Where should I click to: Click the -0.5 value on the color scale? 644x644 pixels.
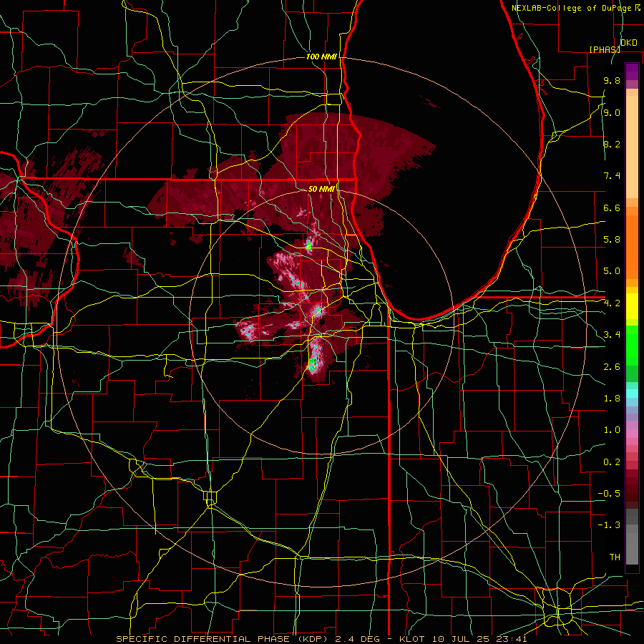click(609, 494)
